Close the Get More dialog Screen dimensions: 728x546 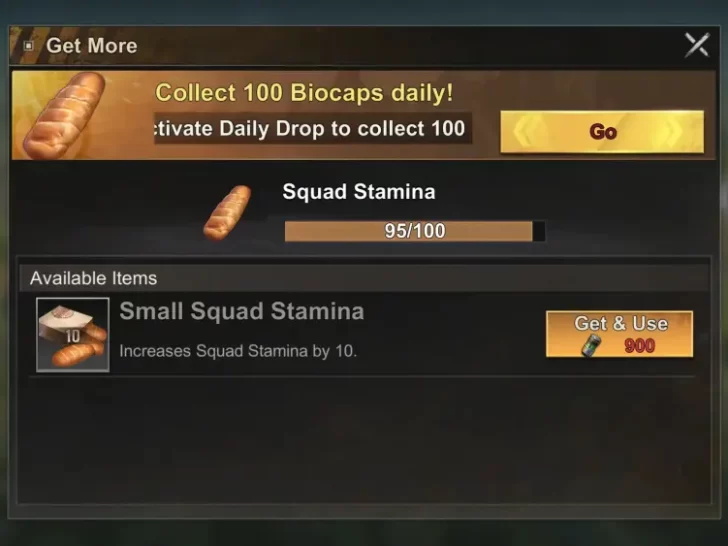point(697,45)
